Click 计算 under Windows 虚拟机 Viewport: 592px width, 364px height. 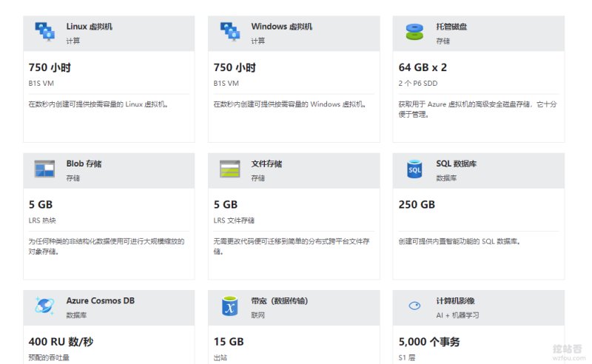pos(258,41)
